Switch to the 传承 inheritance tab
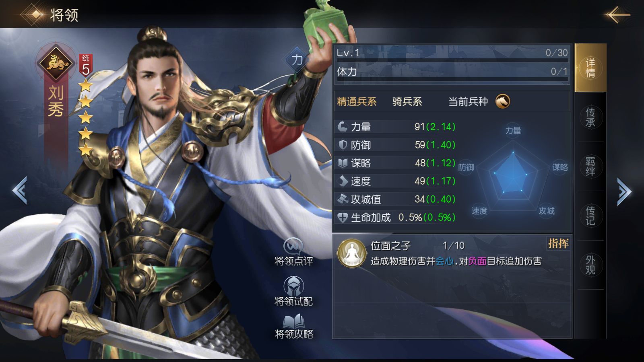644x362 pixels. coord(590,117)
